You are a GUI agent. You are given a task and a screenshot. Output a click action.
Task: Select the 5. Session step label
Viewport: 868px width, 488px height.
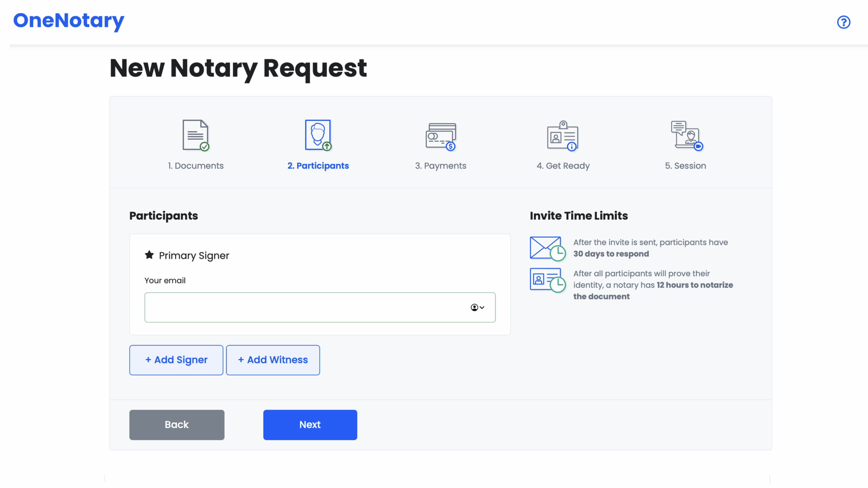(685, 166)
